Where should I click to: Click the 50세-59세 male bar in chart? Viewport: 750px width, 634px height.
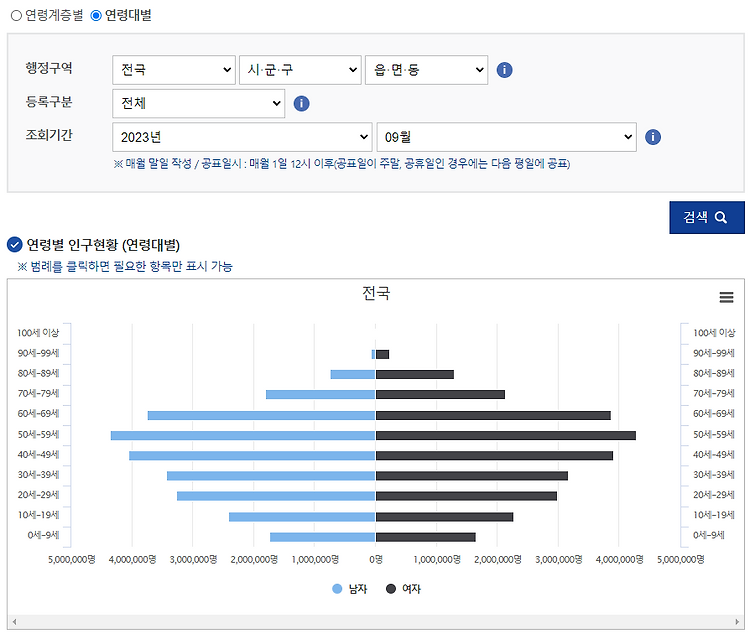pyautogui.click(x=243, y=435)
